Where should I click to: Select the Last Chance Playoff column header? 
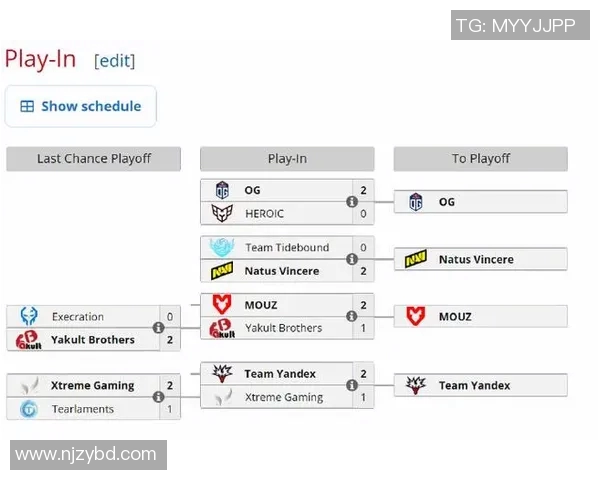tap(93, 159)
